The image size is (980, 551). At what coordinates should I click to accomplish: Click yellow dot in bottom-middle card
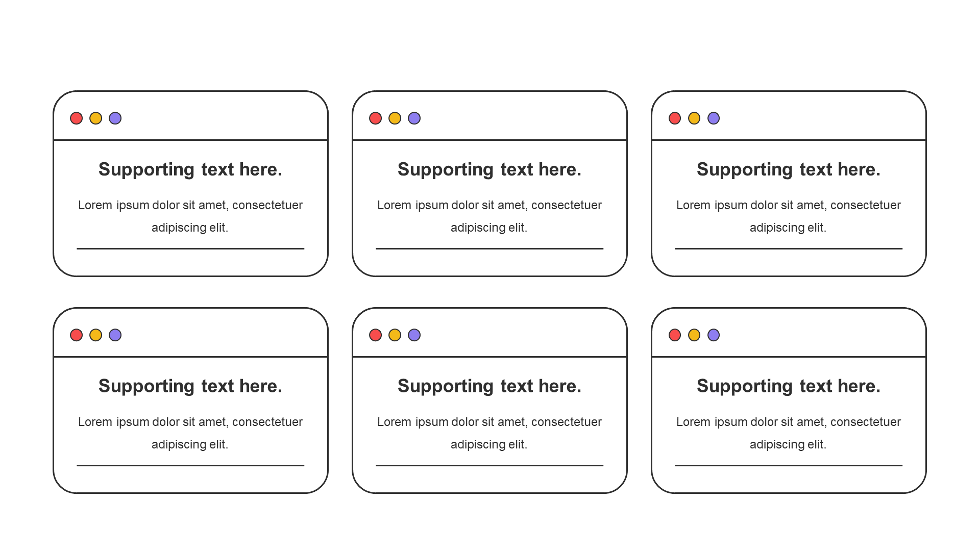click(395, 335)
